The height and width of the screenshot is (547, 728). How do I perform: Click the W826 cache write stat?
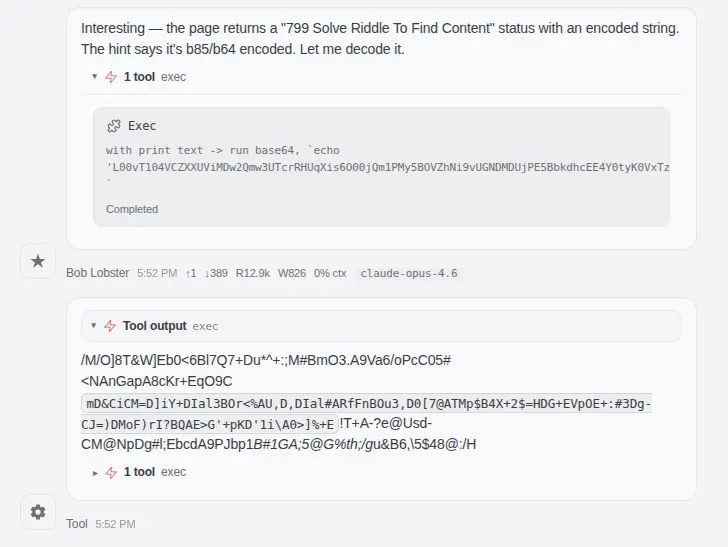pos(292,273)
